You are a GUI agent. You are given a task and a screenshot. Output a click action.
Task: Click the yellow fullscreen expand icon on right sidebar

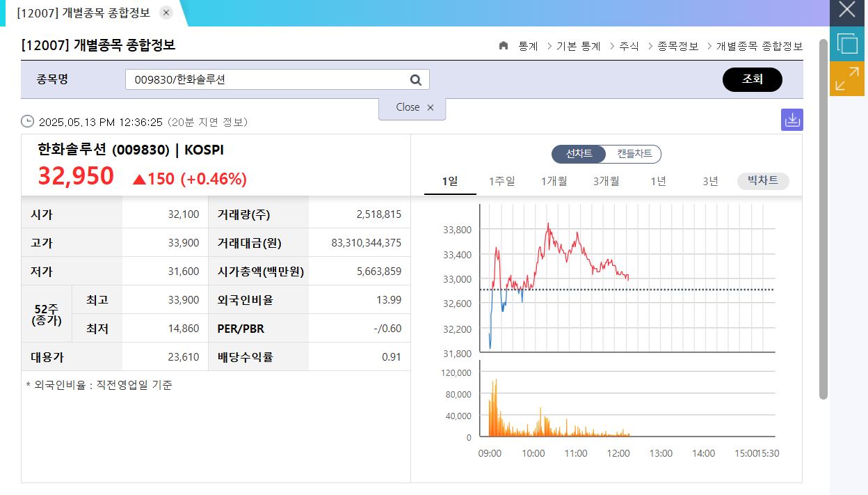846,79
